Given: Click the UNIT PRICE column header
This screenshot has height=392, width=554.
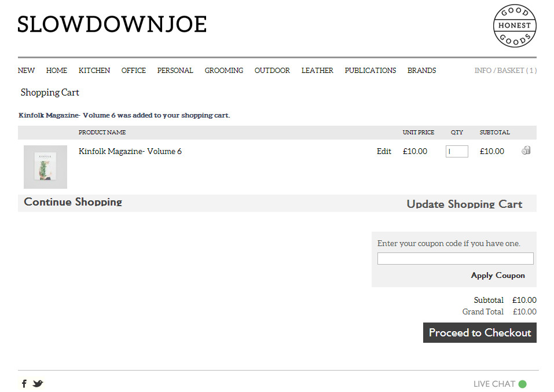Looking at the screenshot, I should tap(419, 132).
